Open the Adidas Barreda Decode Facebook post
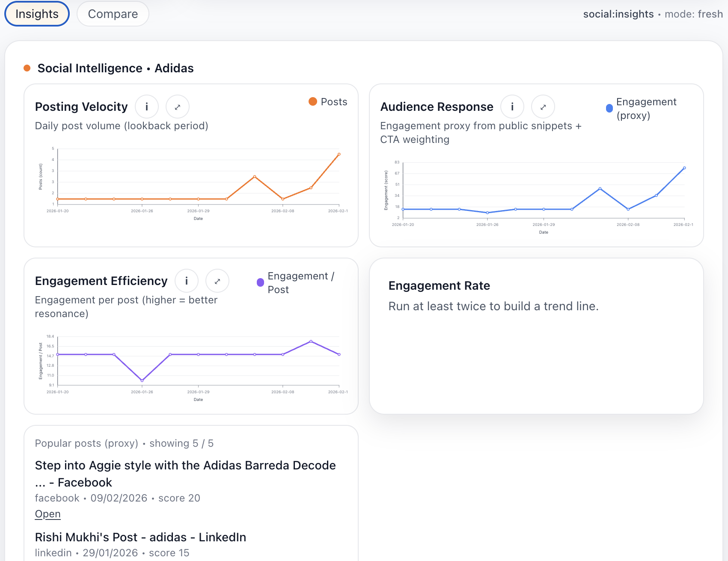728x561 pixels. tap(48, 514)
